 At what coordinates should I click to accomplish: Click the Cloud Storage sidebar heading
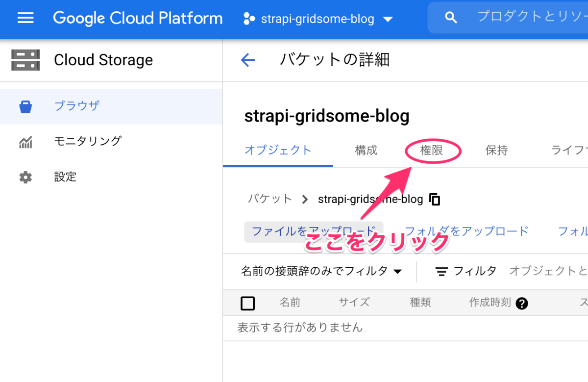(x=103, y=60)
